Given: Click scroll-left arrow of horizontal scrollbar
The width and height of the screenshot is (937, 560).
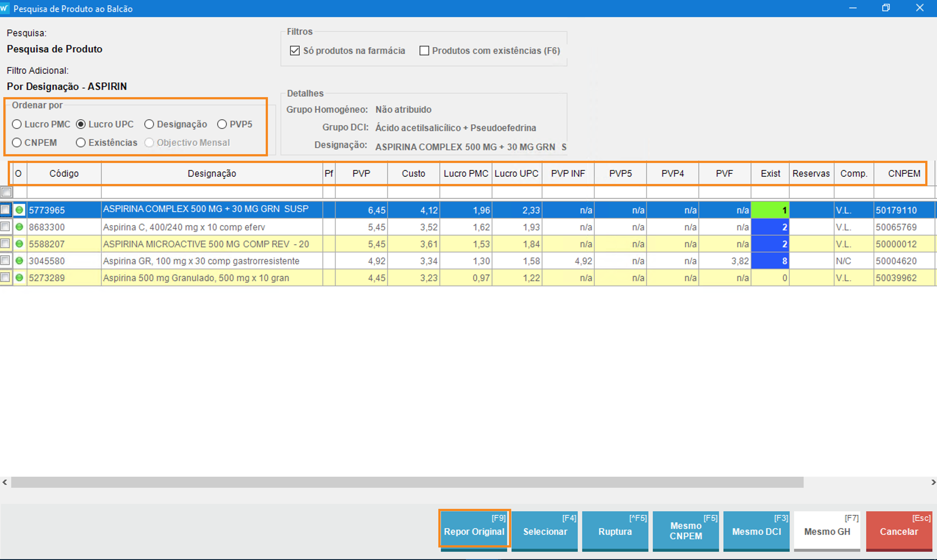Looking at the screenshot, I should tap(4, 482).
